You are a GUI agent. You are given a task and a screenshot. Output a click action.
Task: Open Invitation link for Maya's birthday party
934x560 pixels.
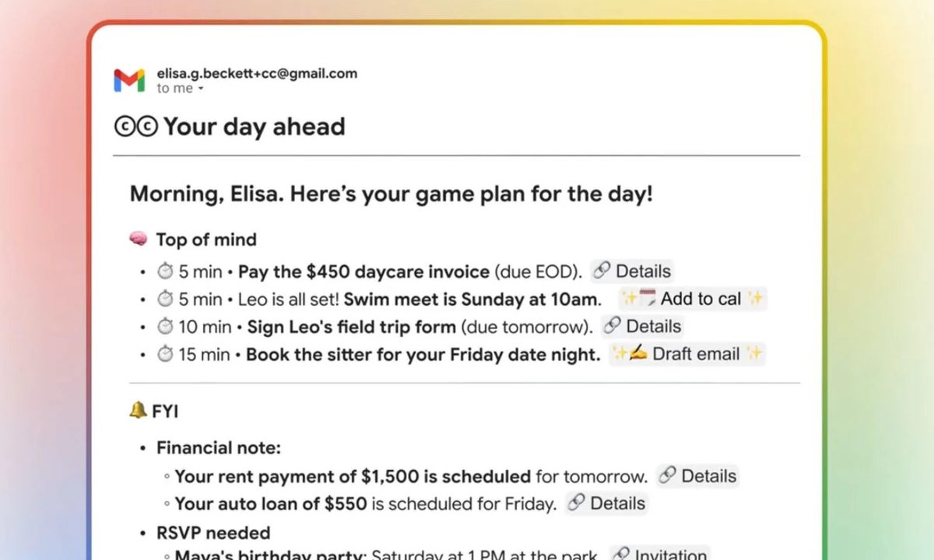660,555
